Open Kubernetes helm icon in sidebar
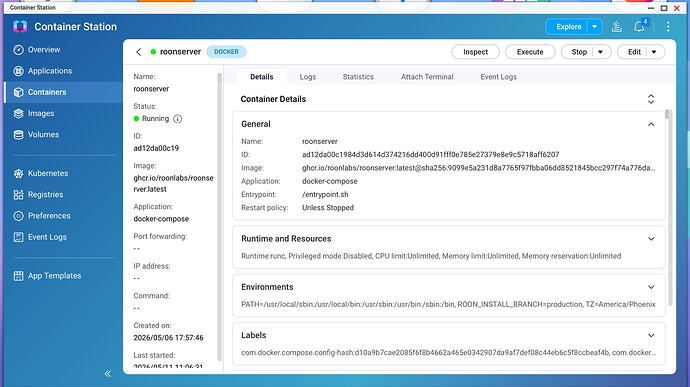This screenshot has width=690, height=387. point(18,173)
